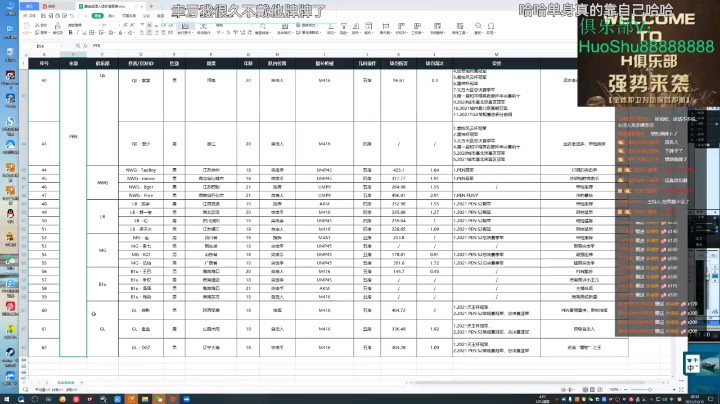Click the Paste clipboard icon
Viewport: 720px width, 404px height.
[27, 26]
